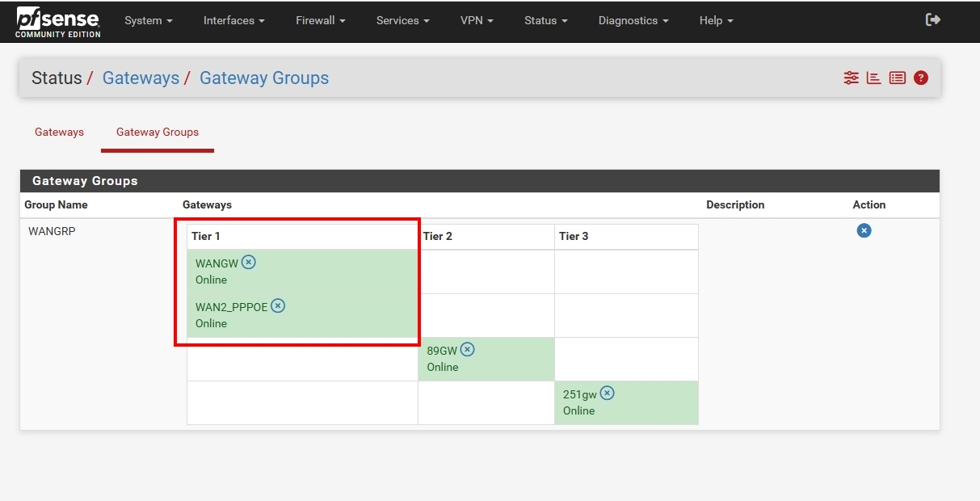
Task: Click the red help question mark icon
Action: point(920,78)
